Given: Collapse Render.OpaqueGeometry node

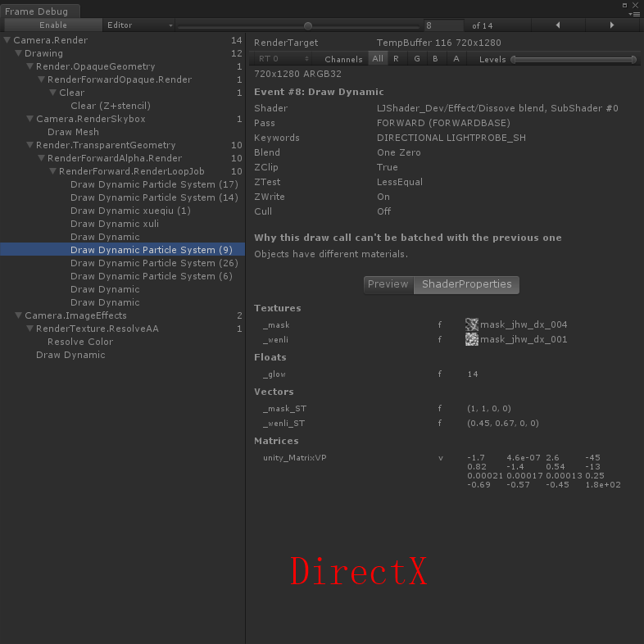Looking at the screenshot, I should (30, 66).
